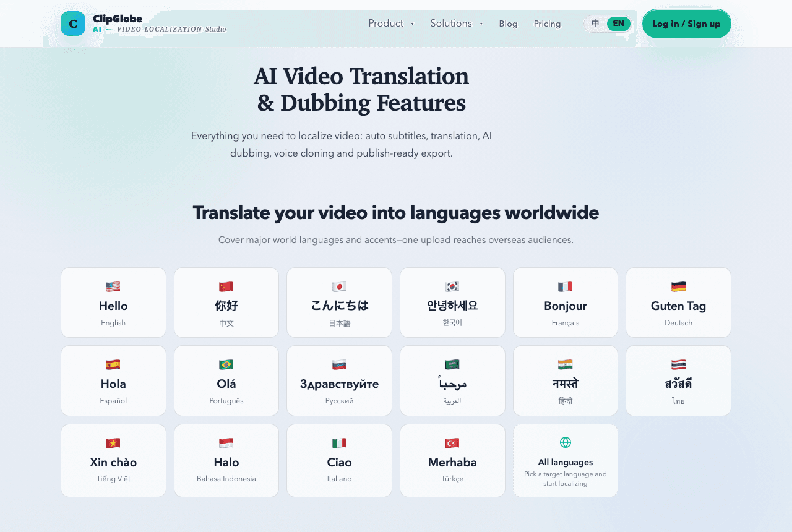Image resolution: width=792 pixels, height=532 pixels.
Task: Click the Russia flag above Здравствуйте
Action: coord(339,364)
